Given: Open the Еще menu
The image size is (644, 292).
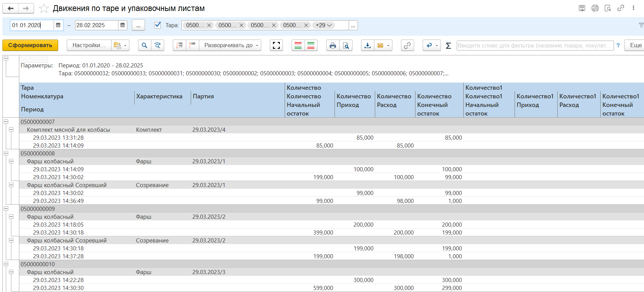Looking at the screenshot, I should click(635, 45).
